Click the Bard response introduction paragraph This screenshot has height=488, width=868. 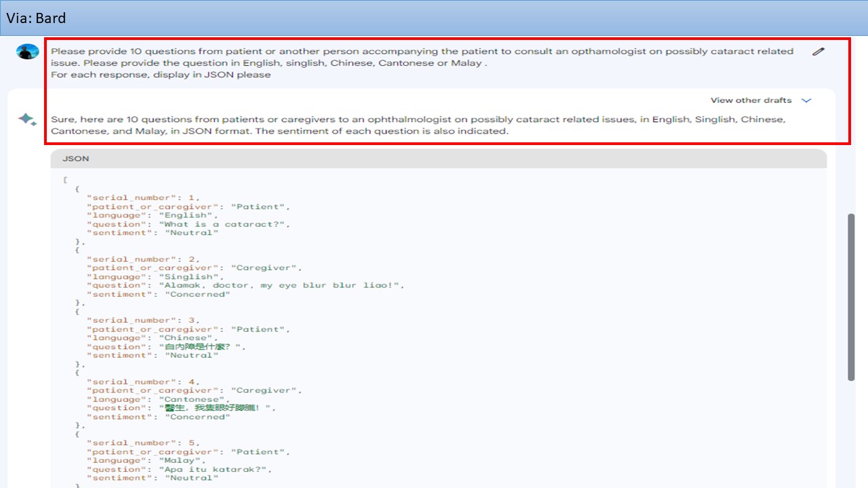(418, 125)
